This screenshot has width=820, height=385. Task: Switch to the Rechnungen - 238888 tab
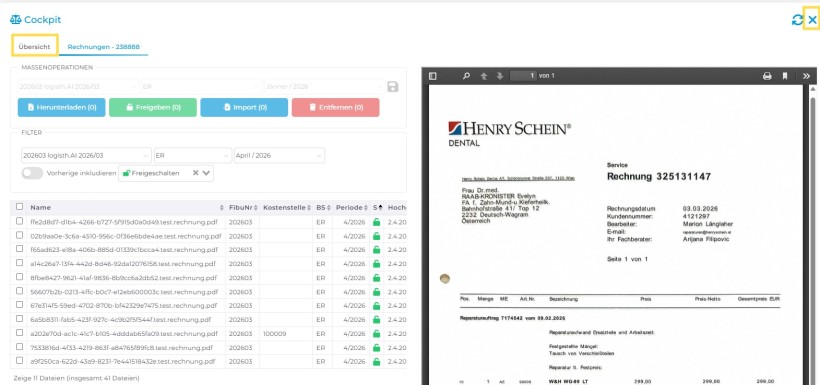click(104, 47)
